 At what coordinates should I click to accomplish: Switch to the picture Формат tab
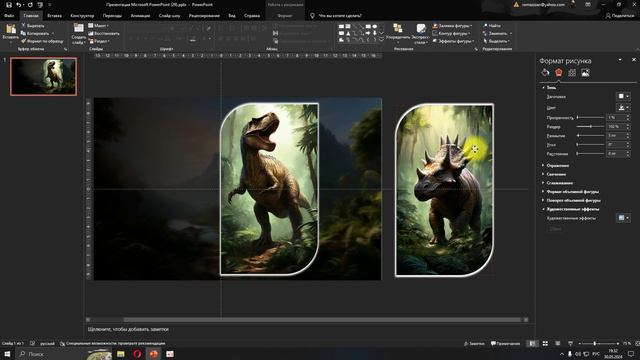[x=284, y=16]
